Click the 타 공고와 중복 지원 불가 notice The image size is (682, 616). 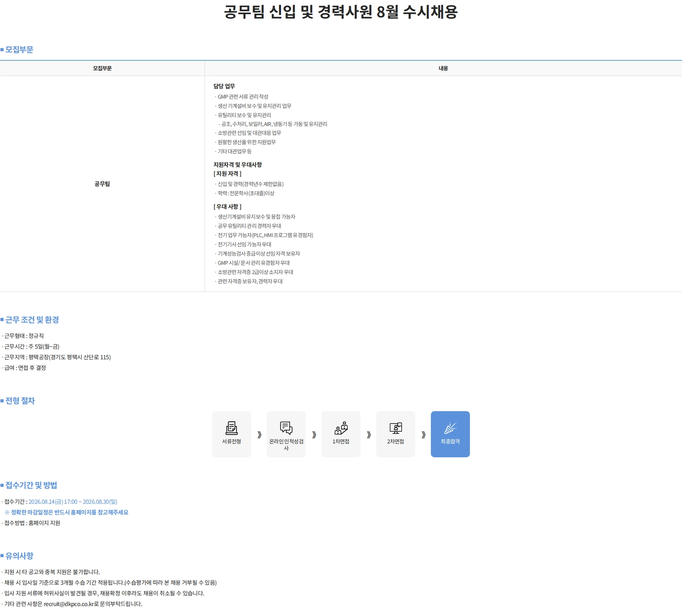(51, 572)
